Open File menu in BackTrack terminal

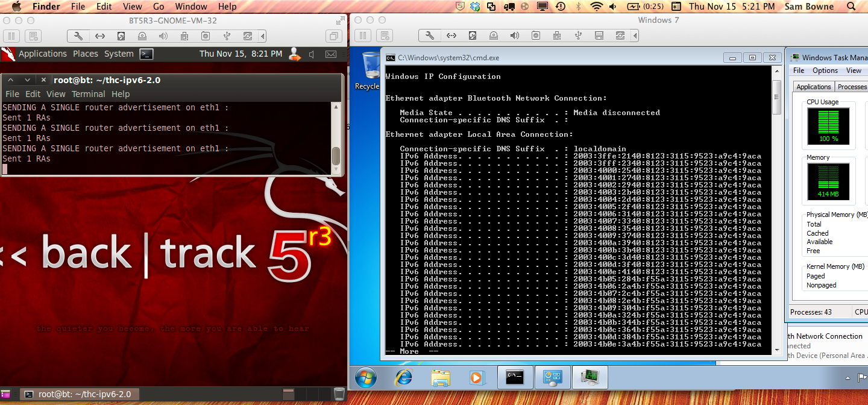(12, 94)
